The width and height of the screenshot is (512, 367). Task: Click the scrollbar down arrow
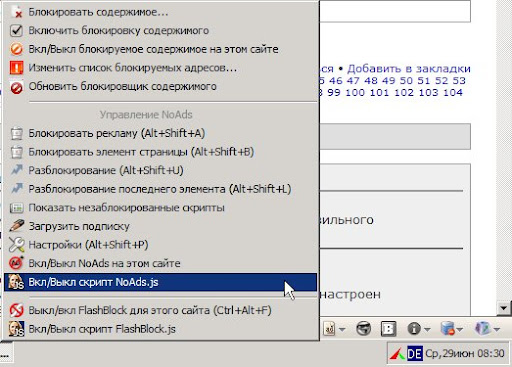[504, 308]
